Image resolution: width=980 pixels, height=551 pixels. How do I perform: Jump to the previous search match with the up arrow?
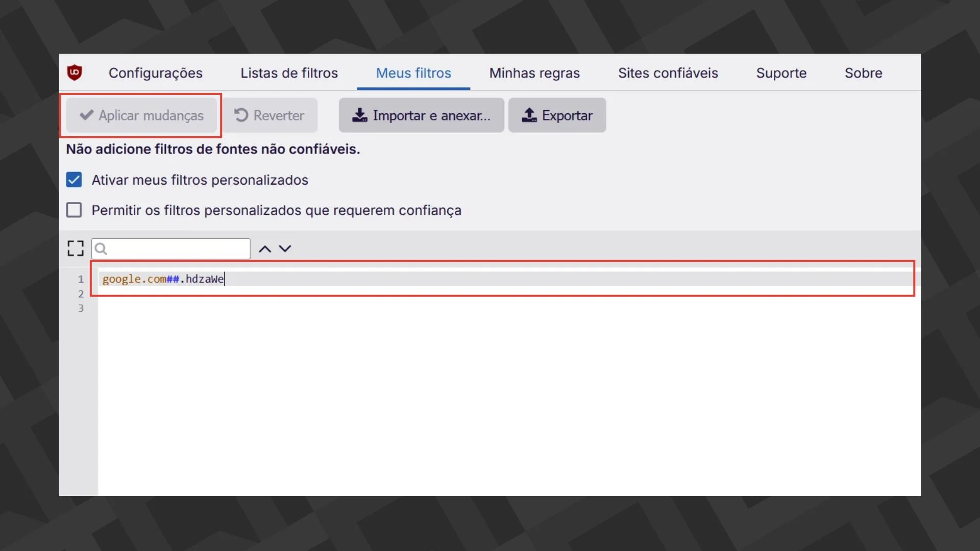click(x=264, y=249)
